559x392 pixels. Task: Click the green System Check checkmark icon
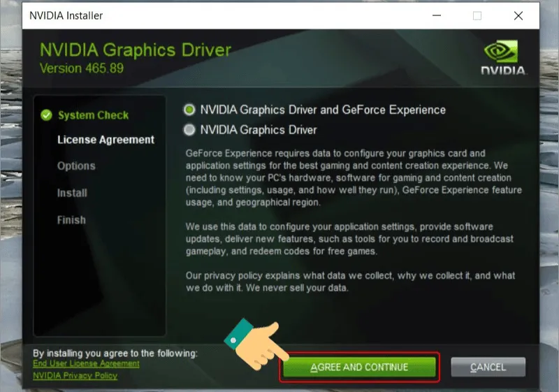pyautogui.click(x=47, y=115)
